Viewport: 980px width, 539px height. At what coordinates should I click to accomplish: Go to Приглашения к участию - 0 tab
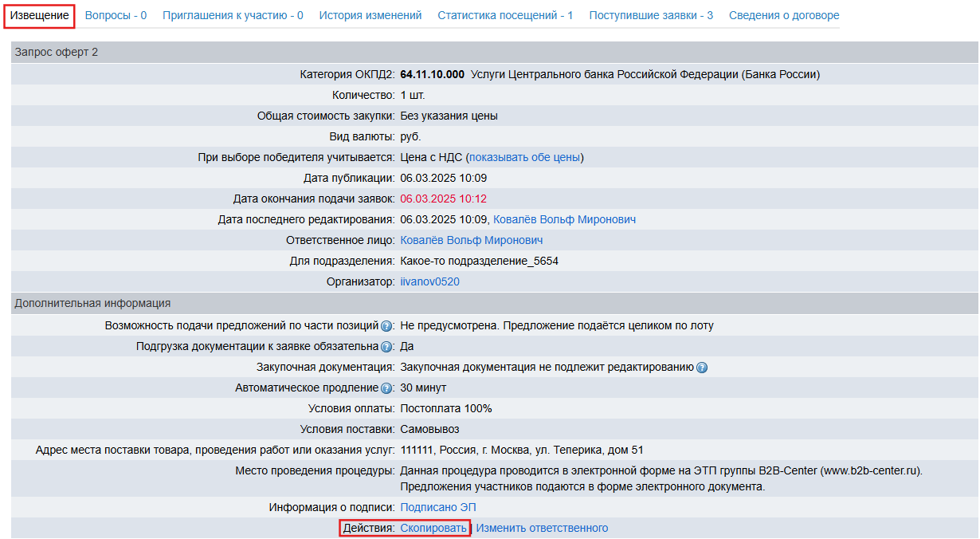pos(233,16)
